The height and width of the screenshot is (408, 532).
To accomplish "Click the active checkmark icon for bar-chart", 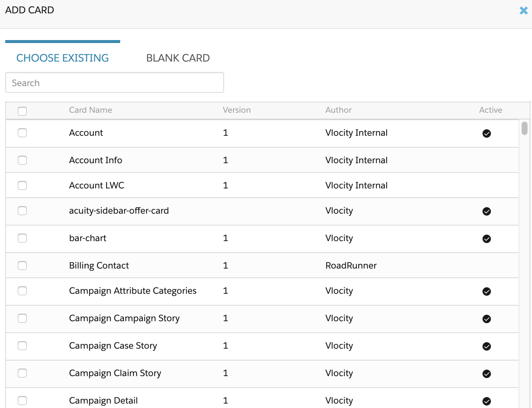I will pyautogui.click(x=487, y=239).
